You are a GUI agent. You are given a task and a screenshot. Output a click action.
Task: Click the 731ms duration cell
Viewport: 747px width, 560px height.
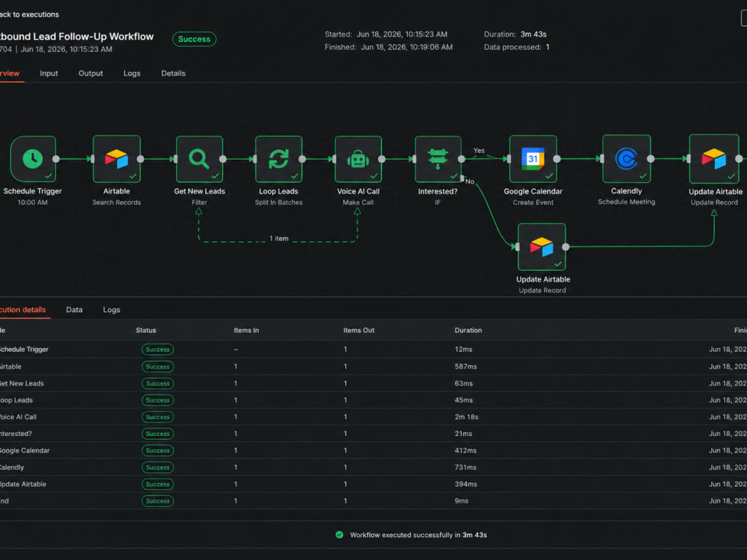click(465, 467)
